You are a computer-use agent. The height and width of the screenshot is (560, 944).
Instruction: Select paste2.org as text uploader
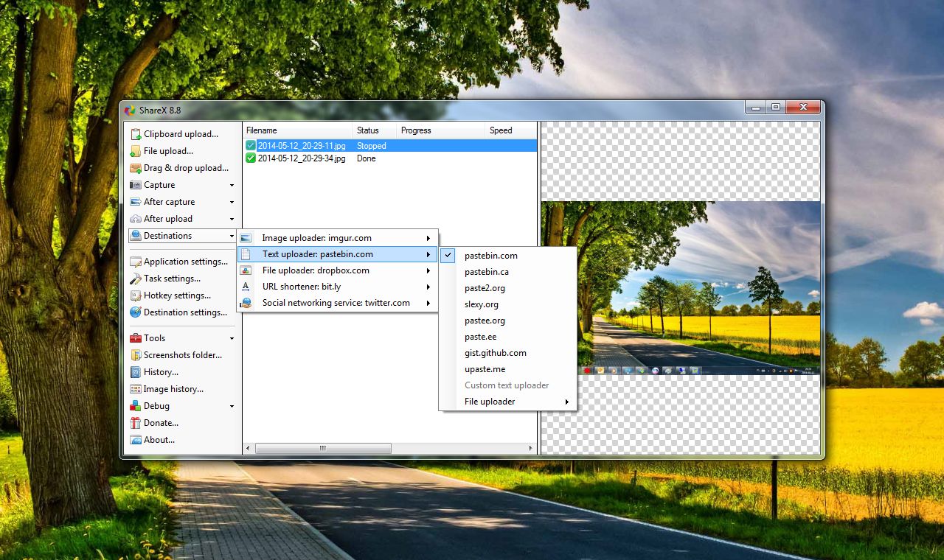tap(507, 288)
